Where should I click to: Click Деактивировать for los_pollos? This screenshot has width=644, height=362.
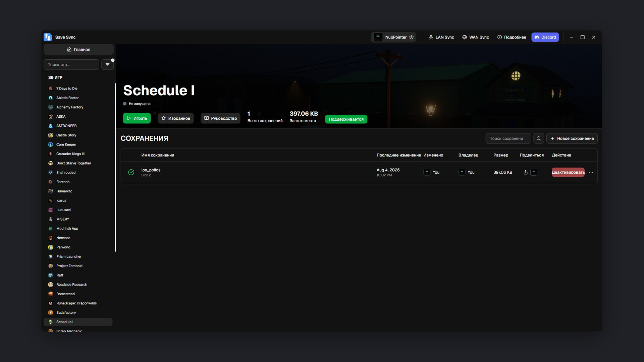pyautogui.click(x=568, y=172)
